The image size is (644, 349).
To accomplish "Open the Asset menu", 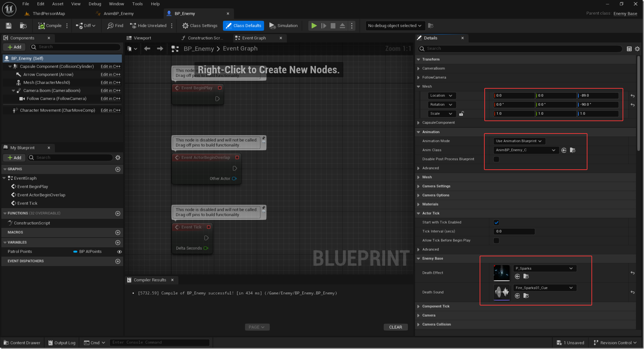I will [x=58, y=4].
